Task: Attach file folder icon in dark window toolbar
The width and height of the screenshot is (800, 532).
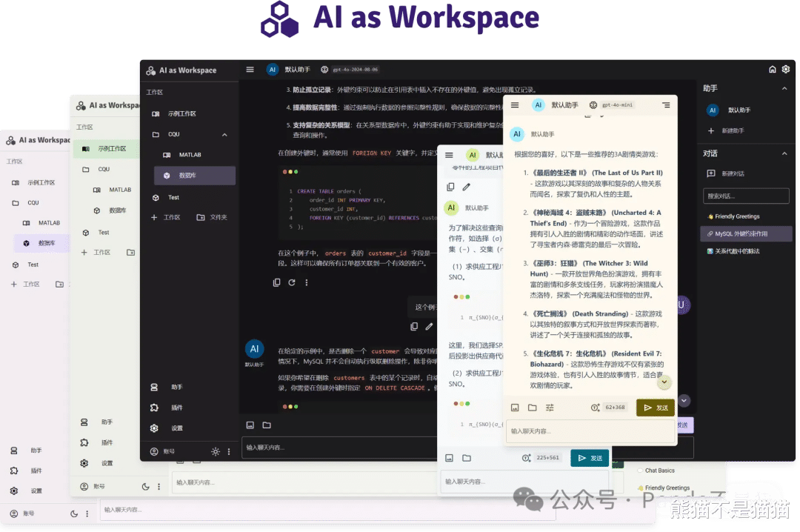Action: pyautogui.click(x=267, y=425)
